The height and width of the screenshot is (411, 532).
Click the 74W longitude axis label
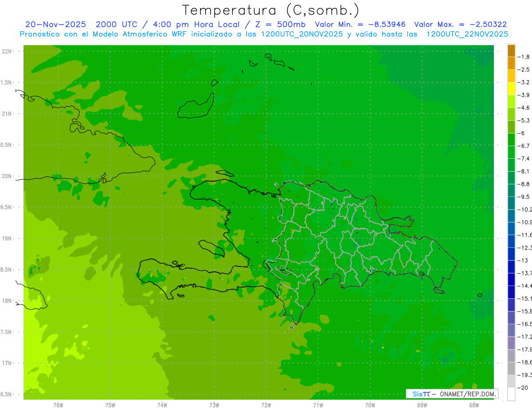(x=162, y=405)
